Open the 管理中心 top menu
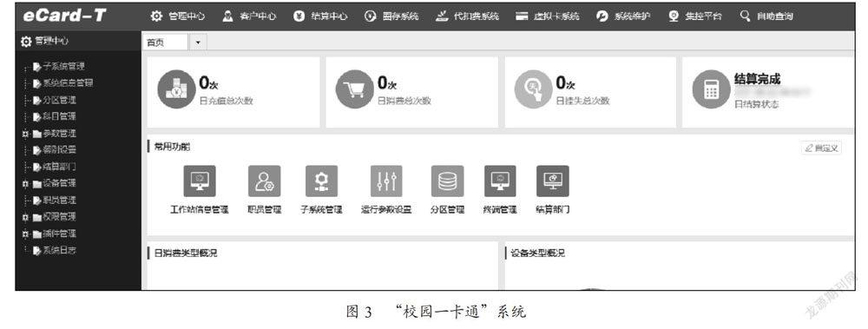Screen dimensions: 868x329 178,16
